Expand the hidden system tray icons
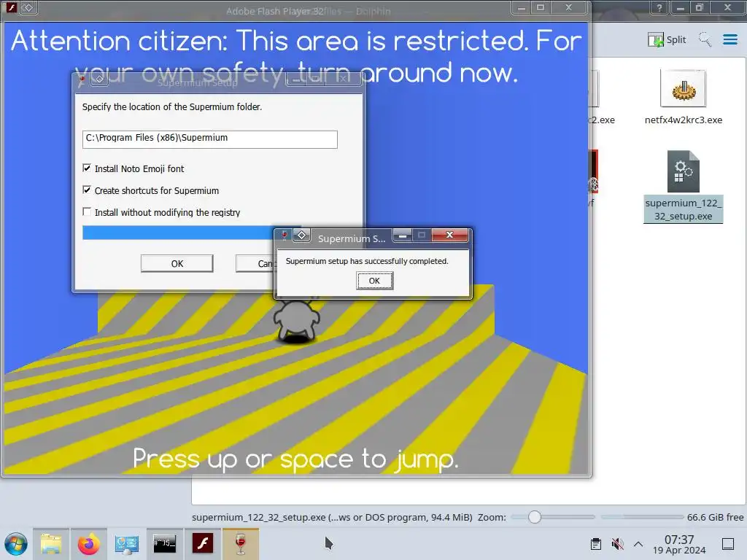The width and height of the screenshot is (747, 560). (x=638, y=544)
